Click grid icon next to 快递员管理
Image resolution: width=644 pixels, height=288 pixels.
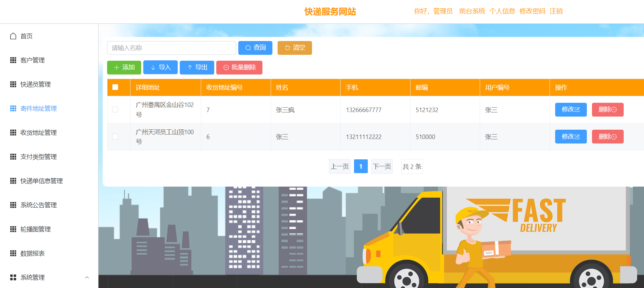point(13,84)
